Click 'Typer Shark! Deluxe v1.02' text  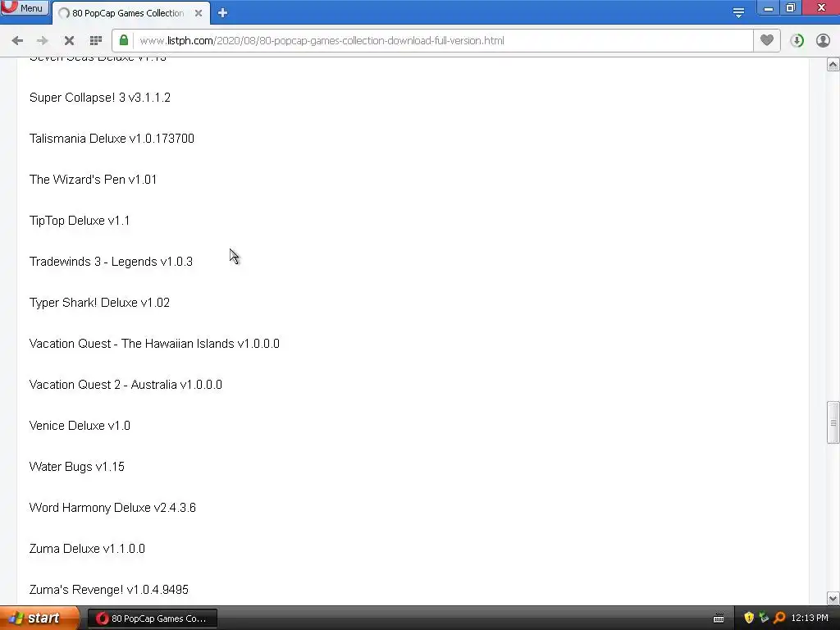coord(99,303)
